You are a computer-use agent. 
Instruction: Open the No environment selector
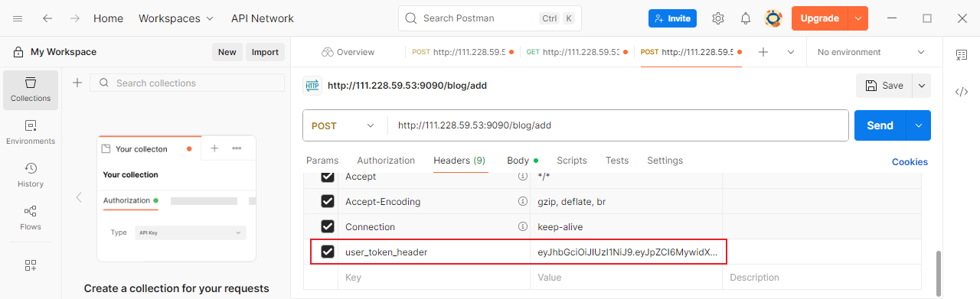[871, 52]
